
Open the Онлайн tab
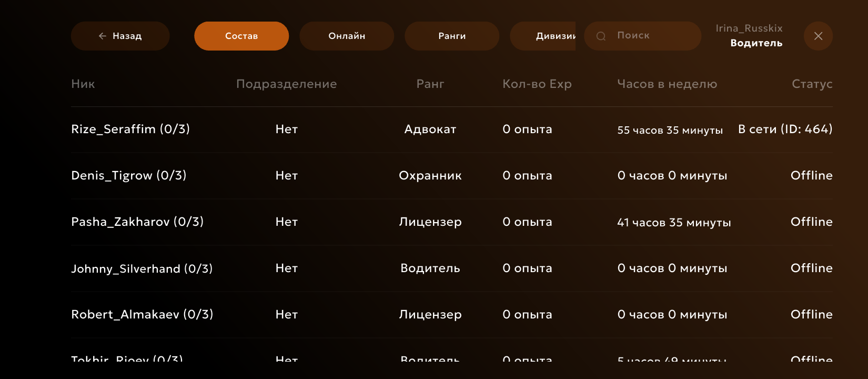pos(347,36)
